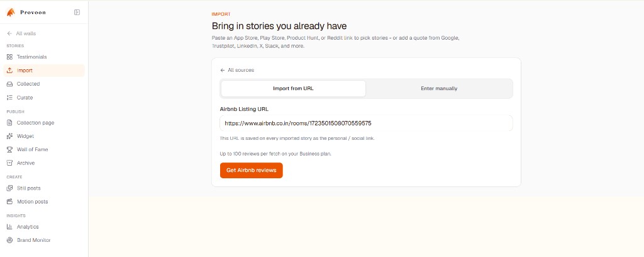The height and width of the screenshot is (257, 644).
Task: Click the Archive box icon
Action: [x=9, y=163]
